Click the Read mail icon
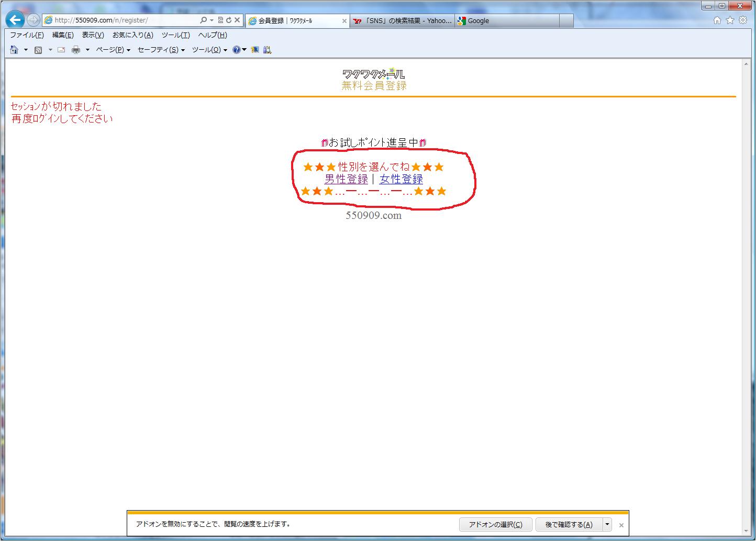Screen dimensions: 756x541 [61, 50]
